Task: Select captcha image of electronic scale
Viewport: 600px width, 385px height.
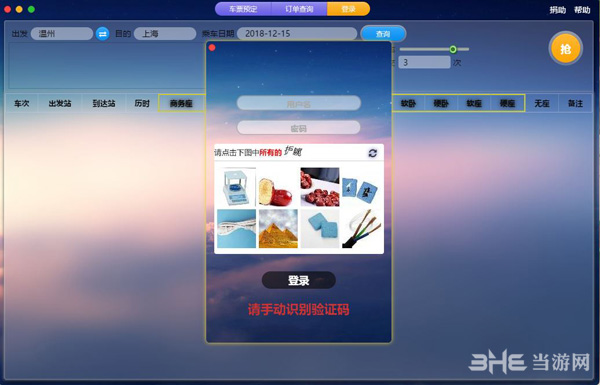Action: 236,187
